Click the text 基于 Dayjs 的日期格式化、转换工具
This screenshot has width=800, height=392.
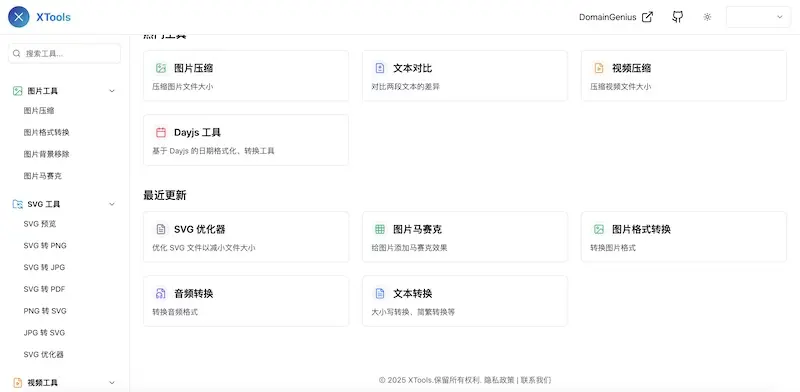click(213, 151)
